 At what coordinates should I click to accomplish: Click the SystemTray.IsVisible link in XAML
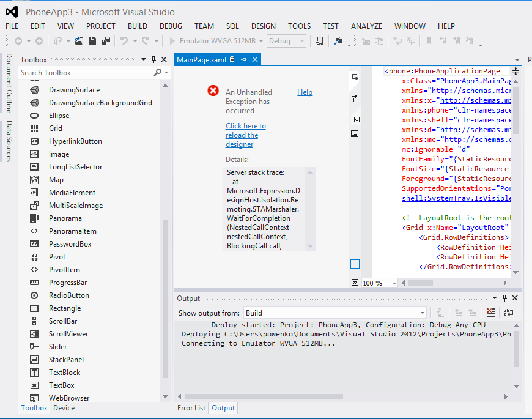(x=456, y=198)
